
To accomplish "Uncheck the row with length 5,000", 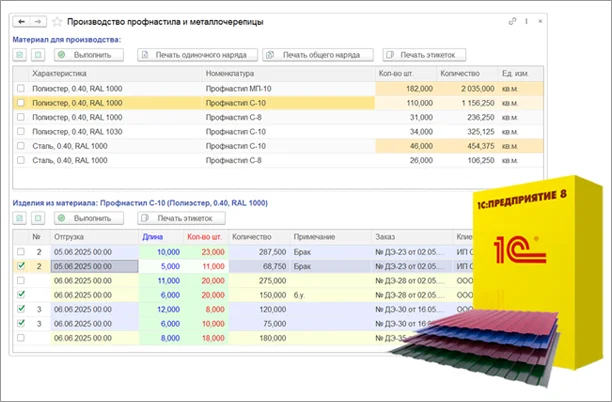I will (21, 266).
